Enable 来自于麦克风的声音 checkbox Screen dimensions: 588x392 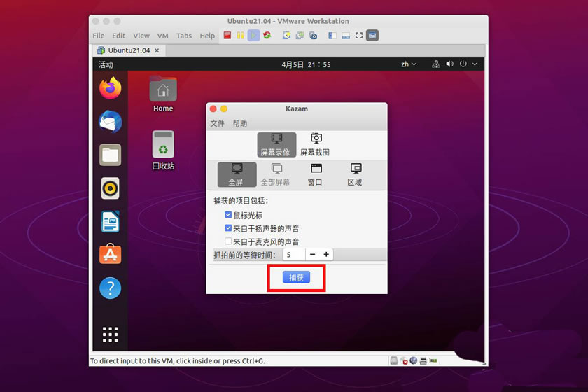click(228, 241)
